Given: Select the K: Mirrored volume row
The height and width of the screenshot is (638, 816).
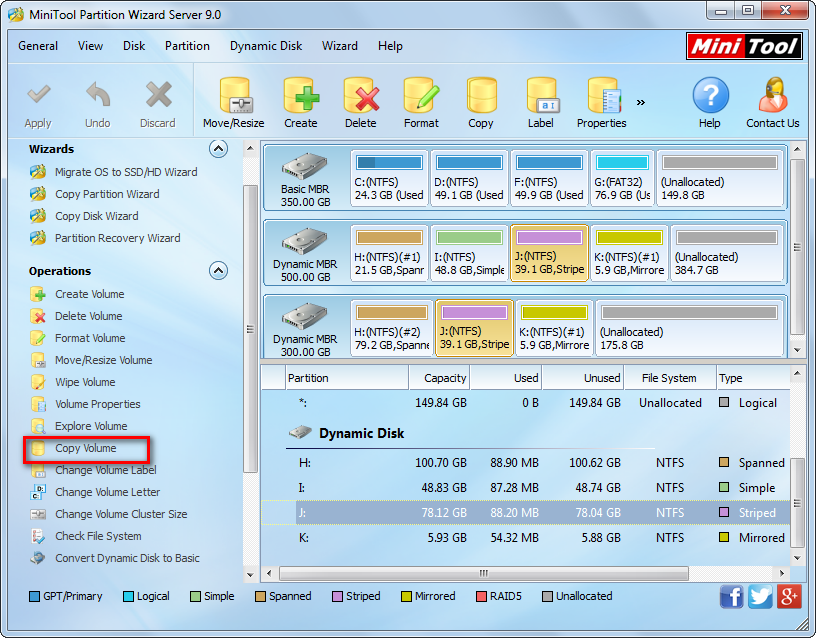Looking at the screenshot, I should pos(526,538).
